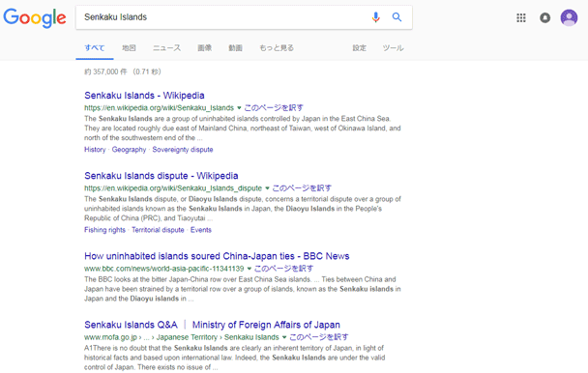
Task: Translate the Senkaku Islands Wikipedia page
Action: click(274, 108)
